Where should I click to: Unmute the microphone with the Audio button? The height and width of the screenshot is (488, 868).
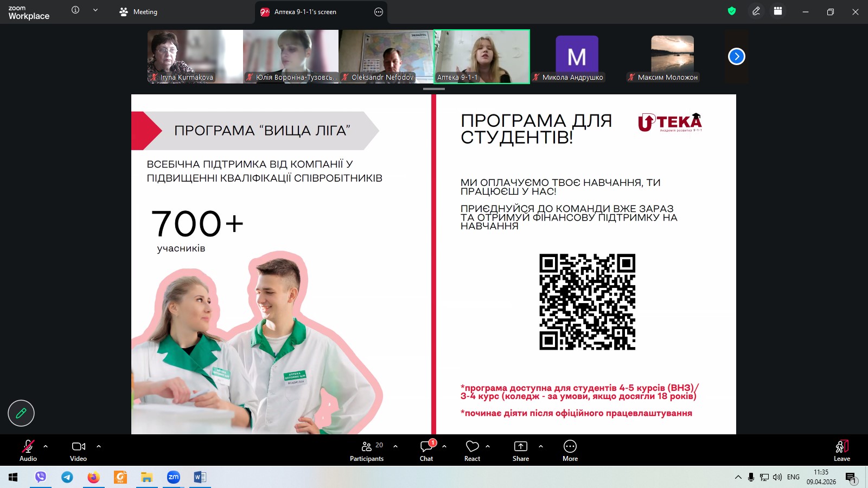[x=28, y=450]
